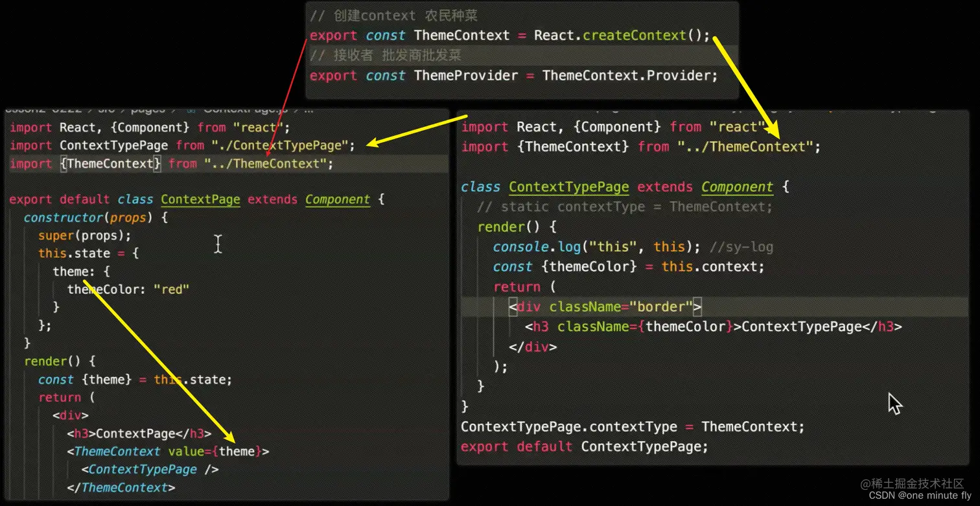Select the line "export const ThemeContext = React.createContext();"
980x506 pixels.
510,36
